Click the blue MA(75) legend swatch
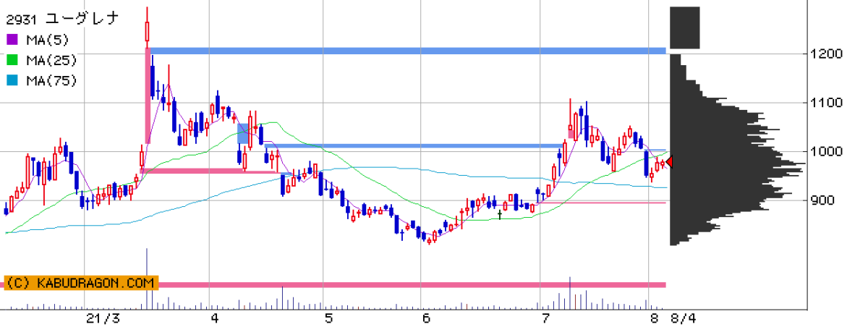Image resolution: width=868 pixels, height=327 pixels. click(12, 80)
